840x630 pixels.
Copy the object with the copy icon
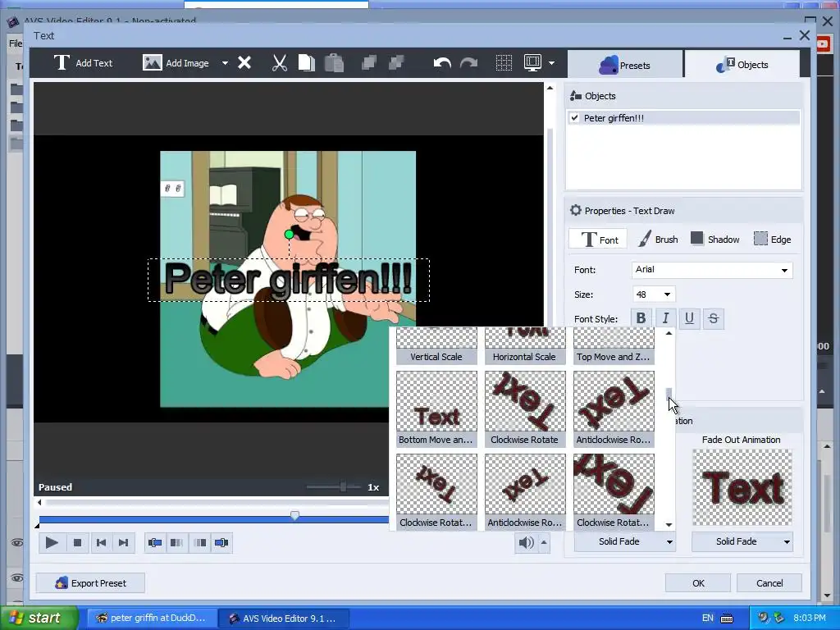click(307, 63)
